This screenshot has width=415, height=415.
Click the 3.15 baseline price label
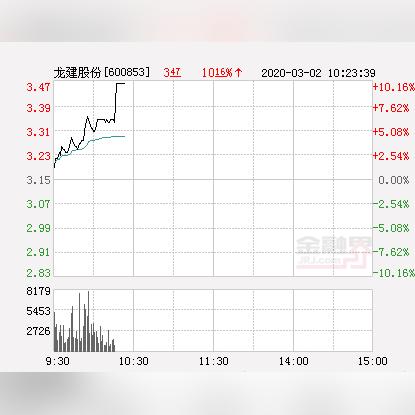point(38,180)
